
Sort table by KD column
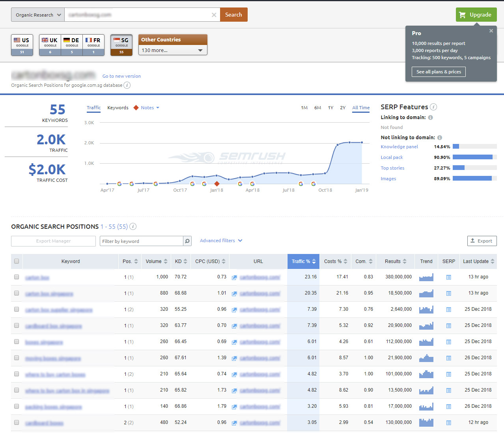click(181, 261)
